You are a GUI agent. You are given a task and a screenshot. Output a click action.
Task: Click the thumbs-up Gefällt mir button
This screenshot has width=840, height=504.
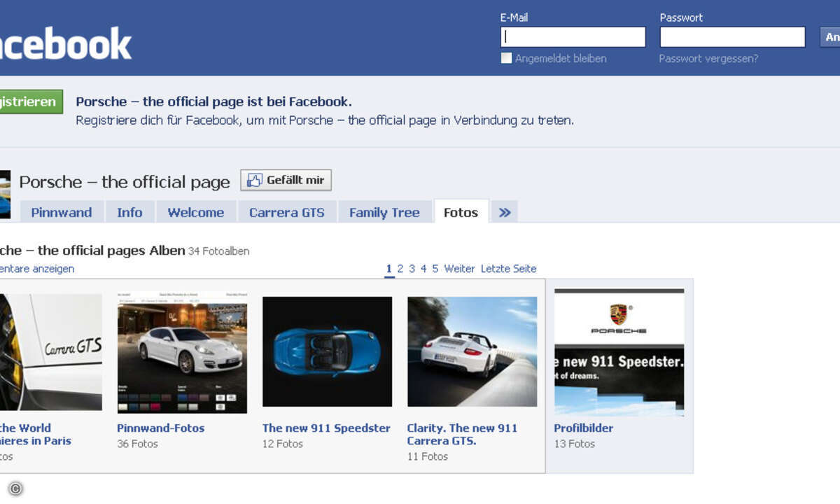[286, 180]
